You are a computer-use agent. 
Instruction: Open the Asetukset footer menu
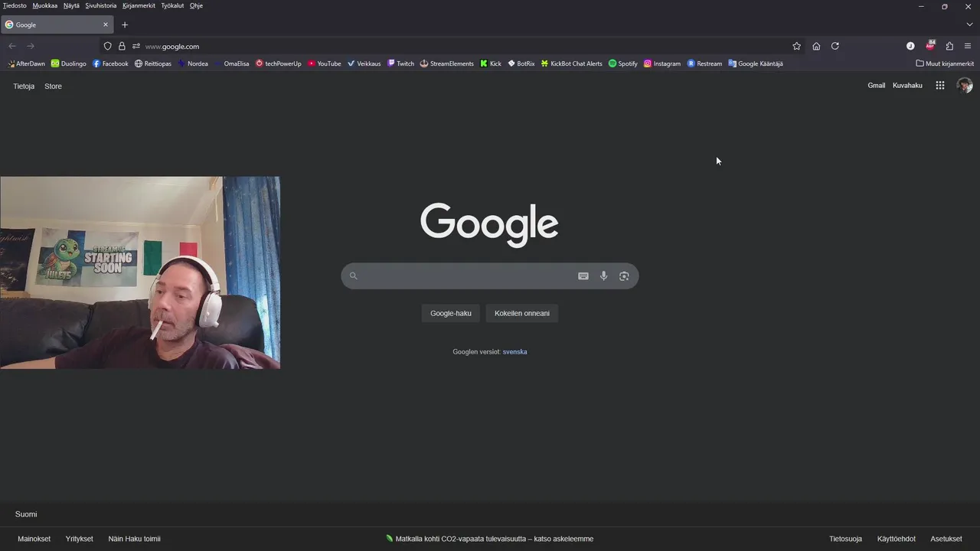click(x=946, y=539)
